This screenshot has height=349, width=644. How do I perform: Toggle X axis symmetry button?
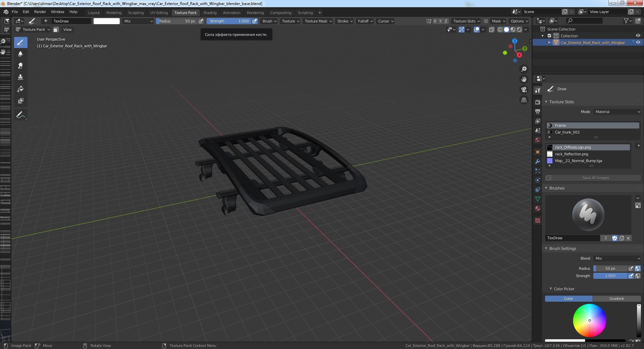pyautogui.click(x=435, y=21)
